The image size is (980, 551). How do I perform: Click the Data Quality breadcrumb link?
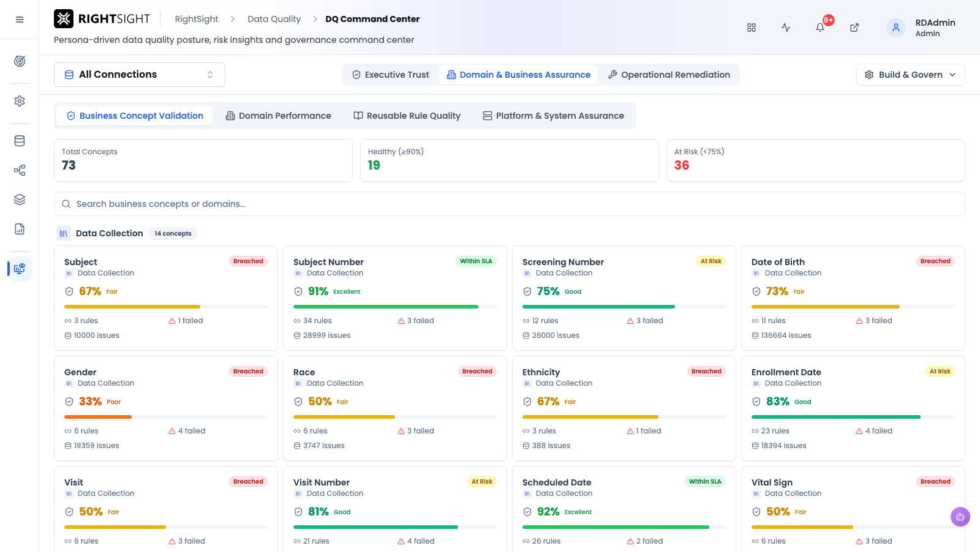(274, 19)
